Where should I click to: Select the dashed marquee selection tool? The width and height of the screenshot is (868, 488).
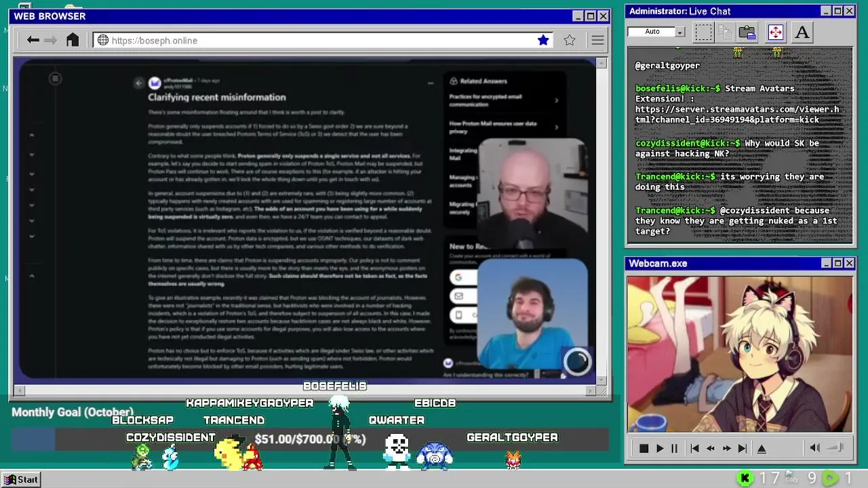tap(703, 32)
